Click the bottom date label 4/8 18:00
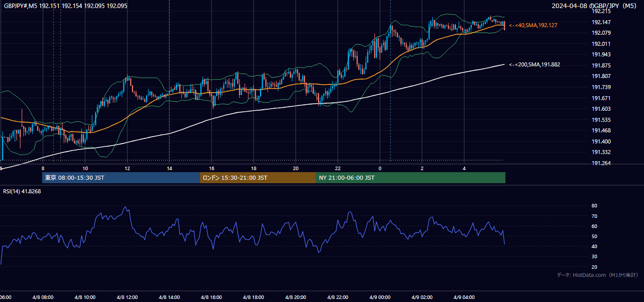The image size is (644, 302). pyautogui.click(x=253, y=297)
